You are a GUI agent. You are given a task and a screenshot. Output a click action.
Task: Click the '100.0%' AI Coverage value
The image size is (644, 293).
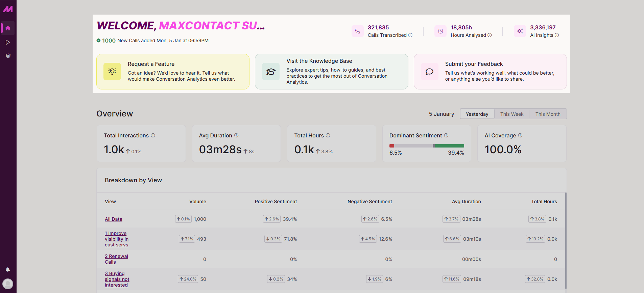point(503,150)
